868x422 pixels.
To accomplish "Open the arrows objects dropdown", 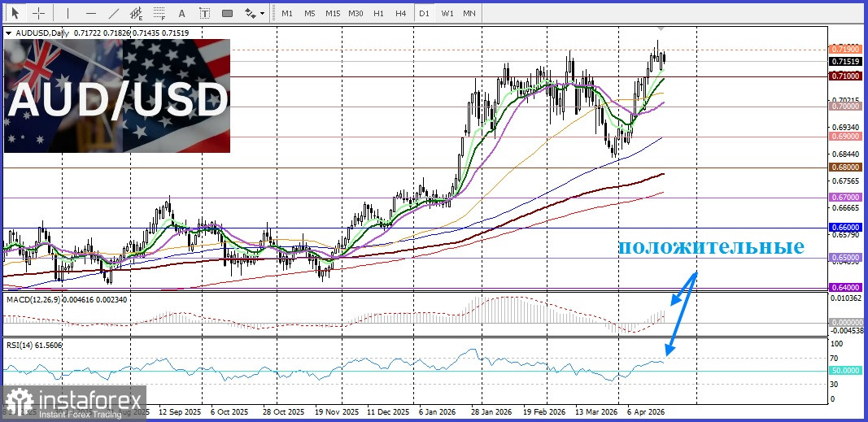I will pos(255,13).
